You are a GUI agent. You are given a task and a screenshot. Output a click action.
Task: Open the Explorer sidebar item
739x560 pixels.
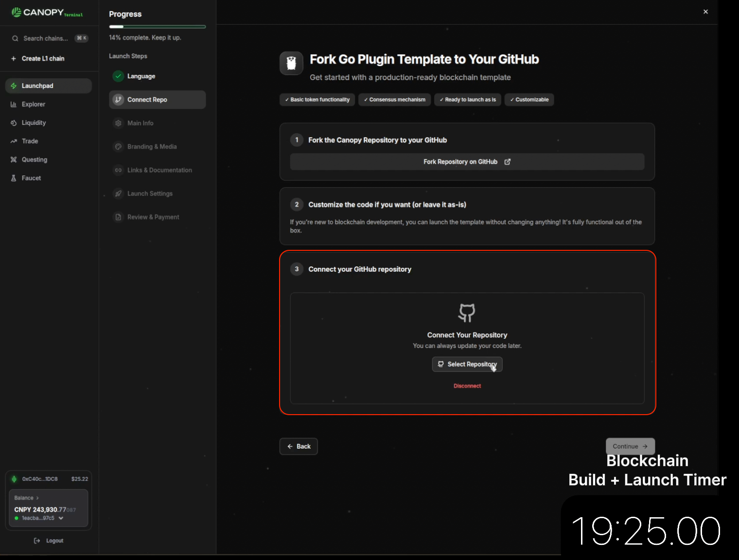coord(49,104)
